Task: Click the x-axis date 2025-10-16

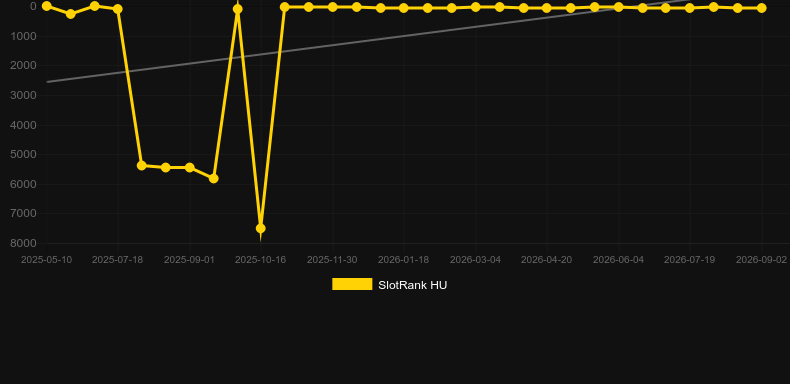Action: [260, 260]
